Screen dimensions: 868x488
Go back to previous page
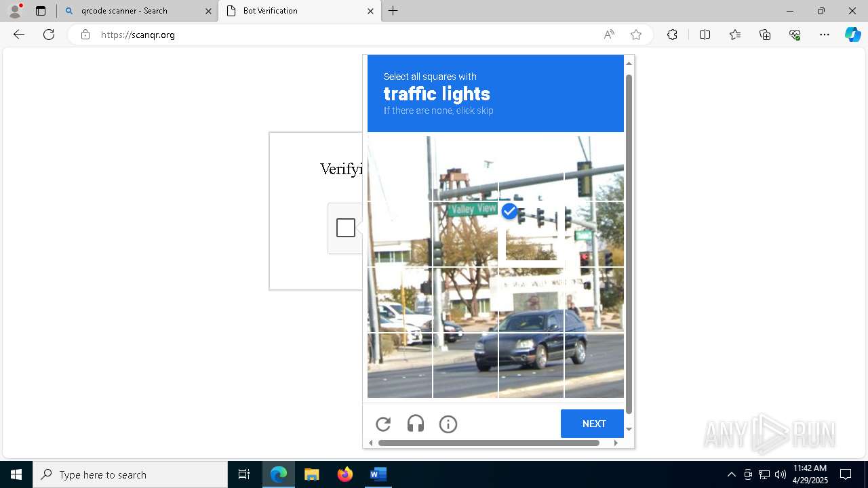19,35
